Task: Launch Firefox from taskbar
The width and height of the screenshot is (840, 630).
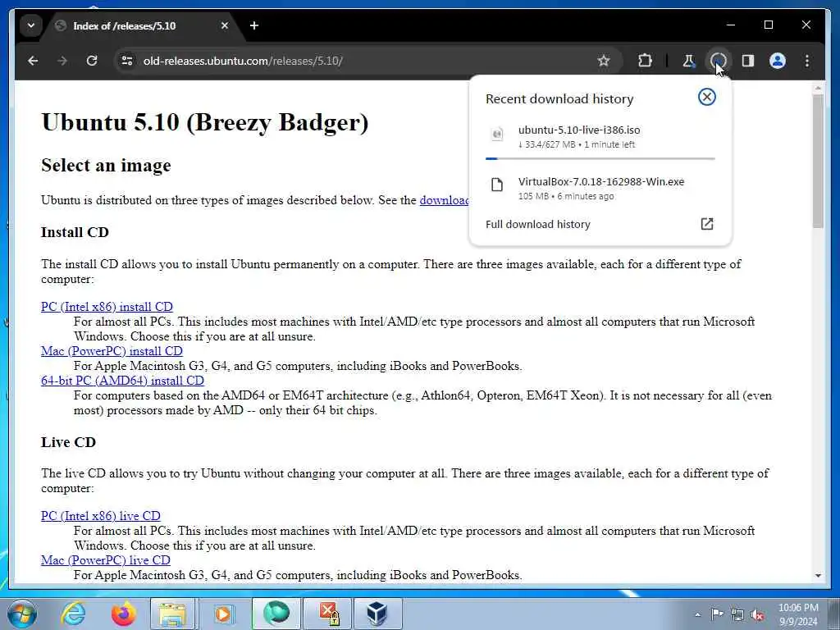Action: 123,614
